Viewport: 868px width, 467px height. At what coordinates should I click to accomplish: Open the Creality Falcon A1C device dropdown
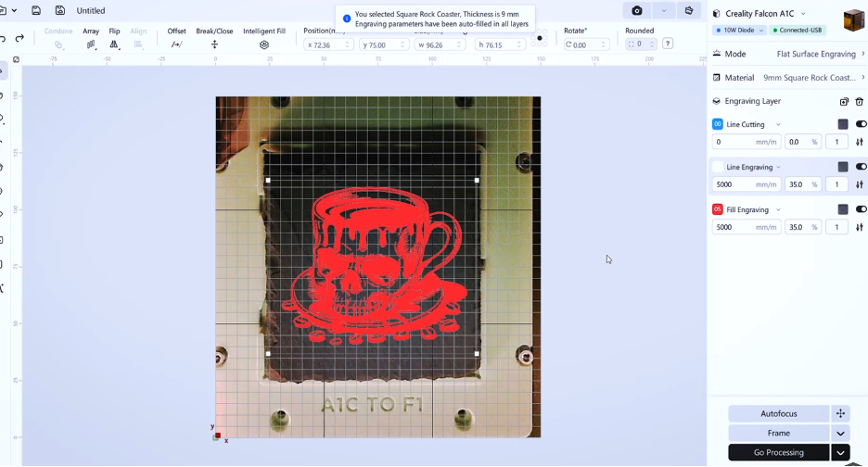pos(803,14)
